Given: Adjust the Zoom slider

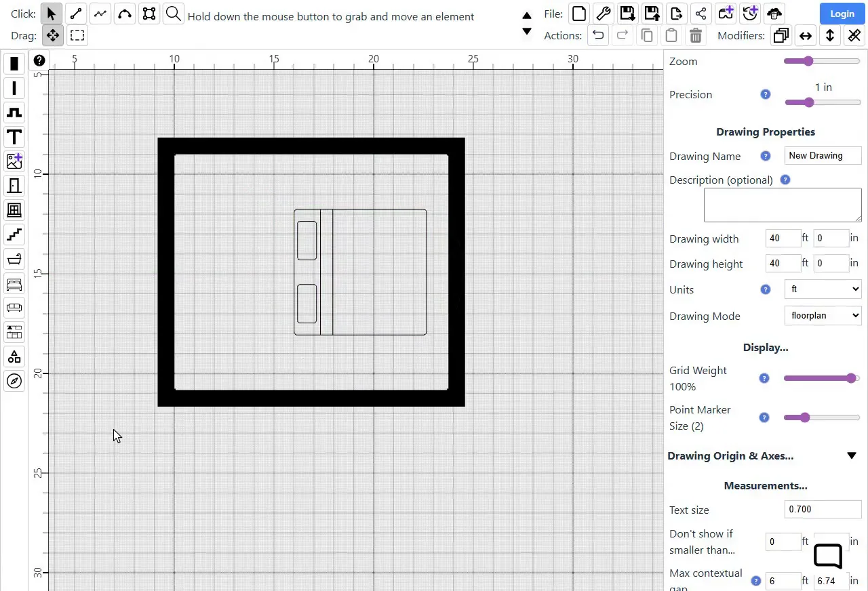Looking at the screenshot, I should pyautogui.click(x=822, y=61).
